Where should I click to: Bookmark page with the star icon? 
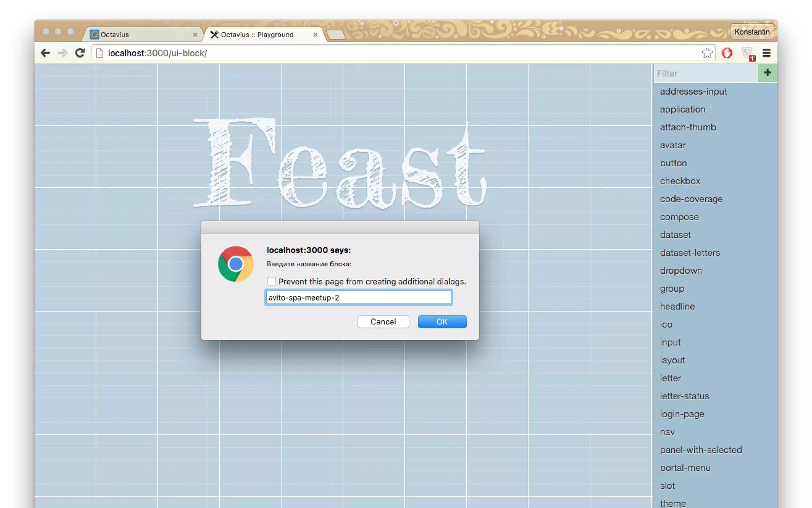707,53
